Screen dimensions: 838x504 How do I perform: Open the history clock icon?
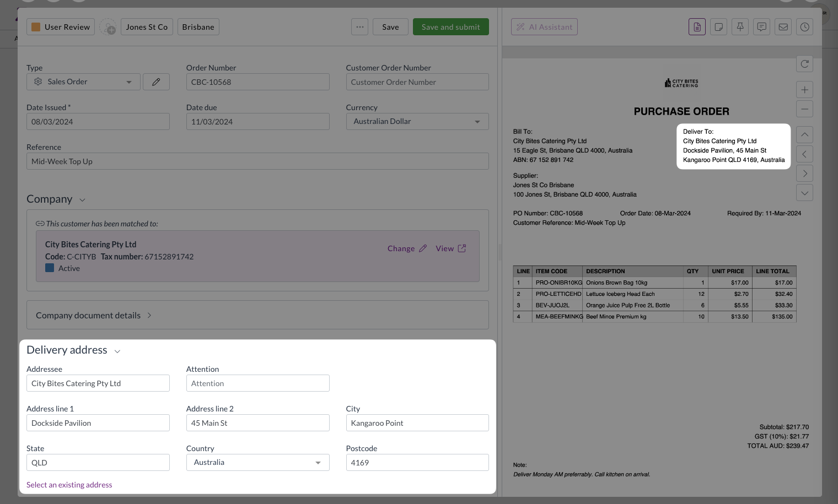point(804,27)
